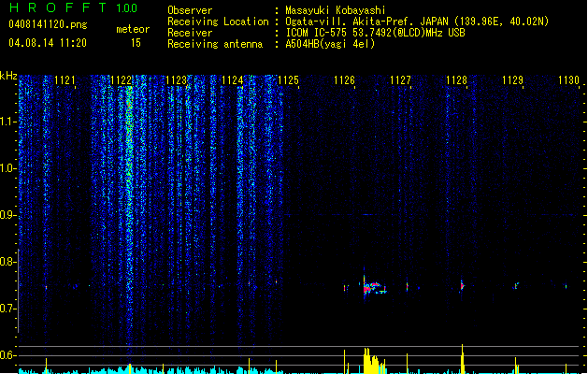Click the 1123 time axis label

coord(177,80)
